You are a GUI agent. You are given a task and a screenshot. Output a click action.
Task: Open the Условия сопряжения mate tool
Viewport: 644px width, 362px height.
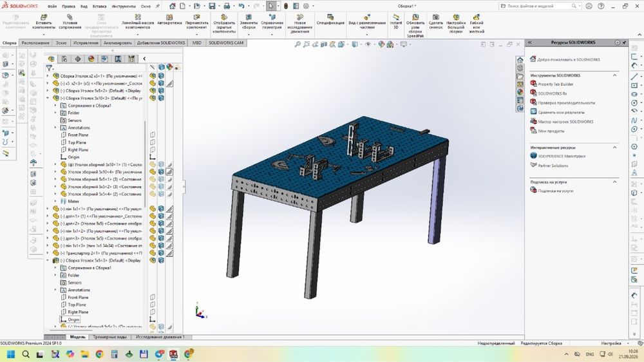pos(70,22)
